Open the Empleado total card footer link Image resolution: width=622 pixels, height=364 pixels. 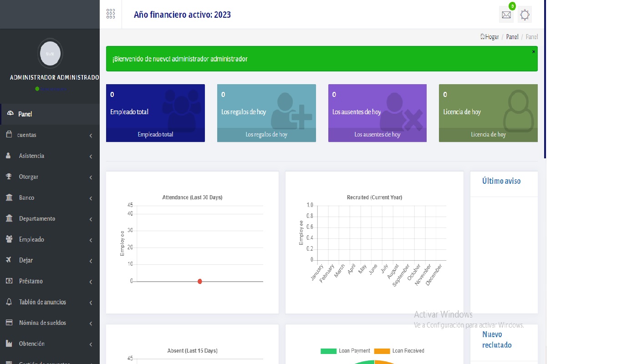coord(155,135)
